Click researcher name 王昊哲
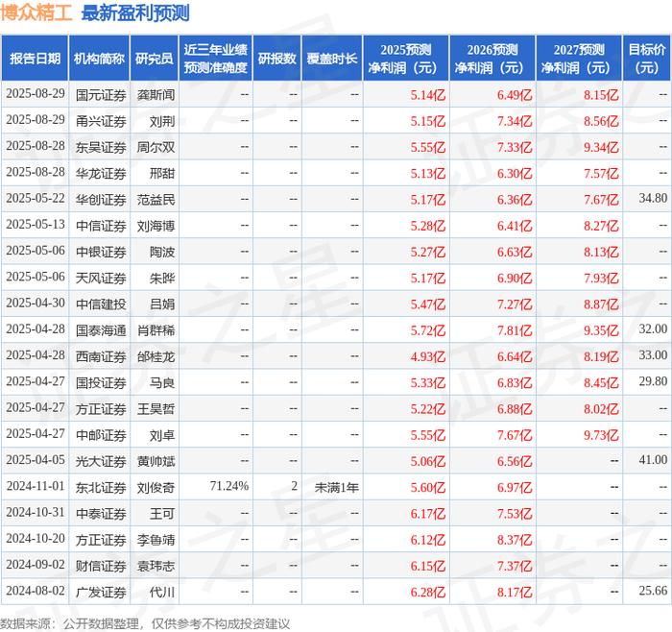 156,408
